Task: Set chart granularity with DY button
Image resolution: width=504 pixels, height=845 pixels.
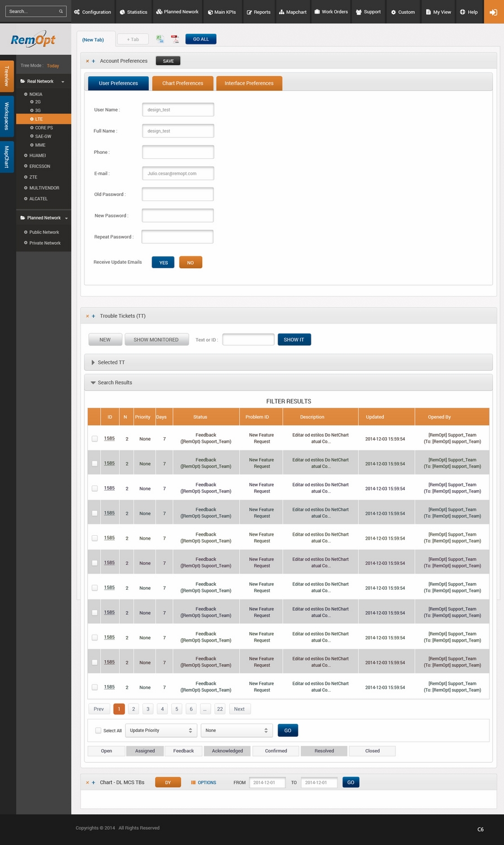Action: (168, 782)
